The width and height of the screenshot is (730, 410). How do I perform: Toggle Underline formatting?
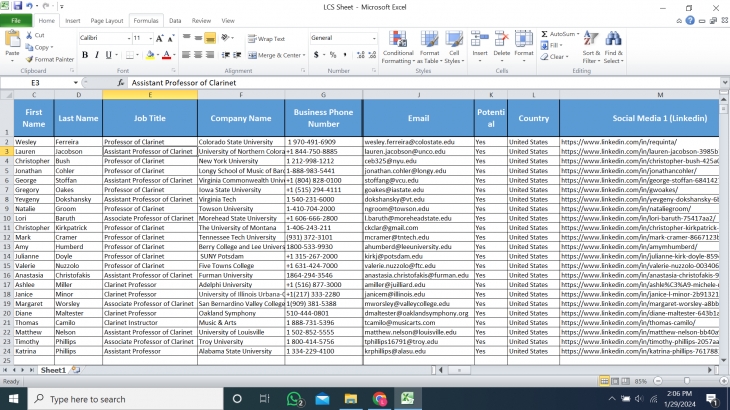point(108,55)
